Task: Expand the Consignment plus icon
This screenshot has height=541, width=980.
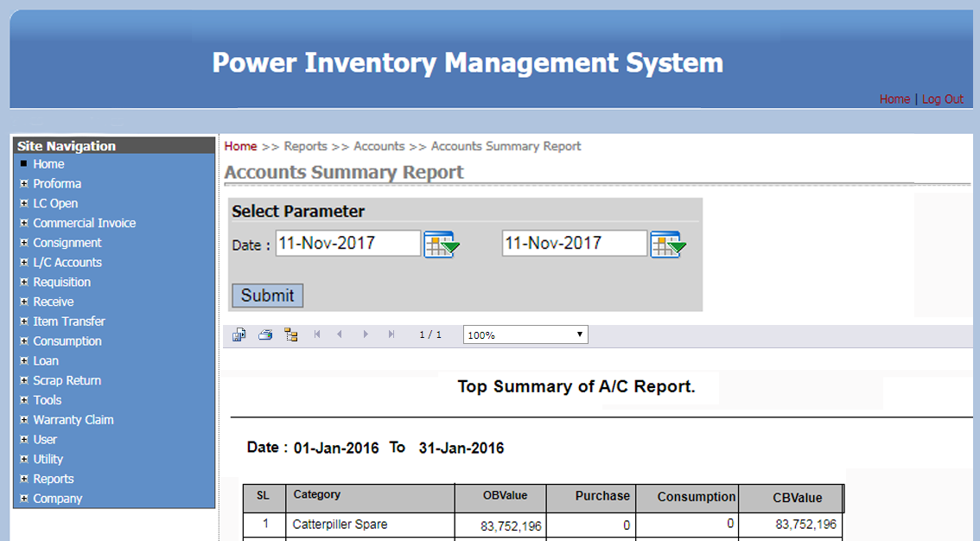Action: 24,243
